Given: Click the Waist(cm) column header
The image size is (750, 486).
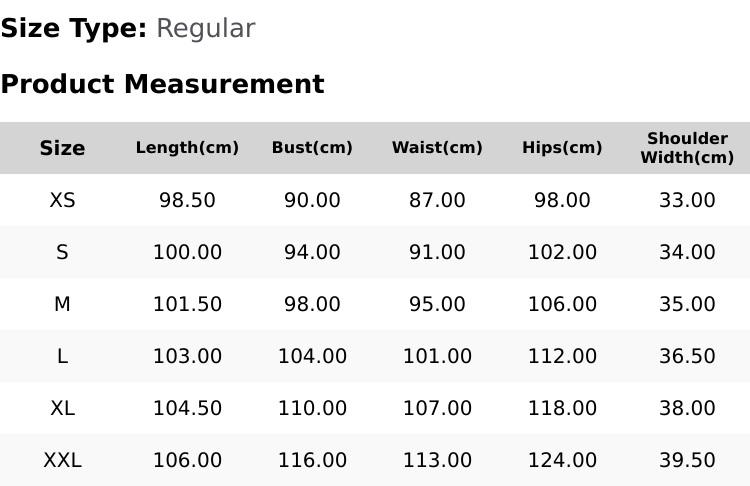Looking at the screenshot, I should point(437,148).
